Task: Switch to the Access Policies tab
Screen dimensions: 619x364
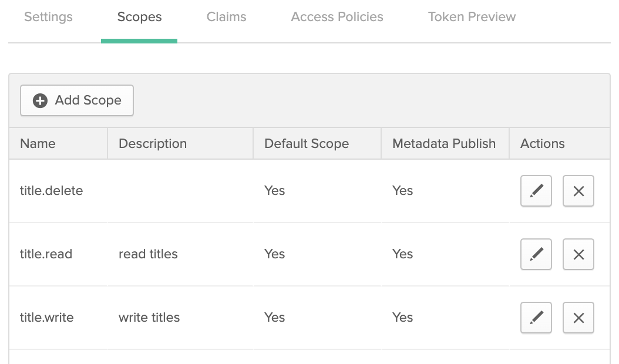Action: pyautogui.click(x=337, y=17)
